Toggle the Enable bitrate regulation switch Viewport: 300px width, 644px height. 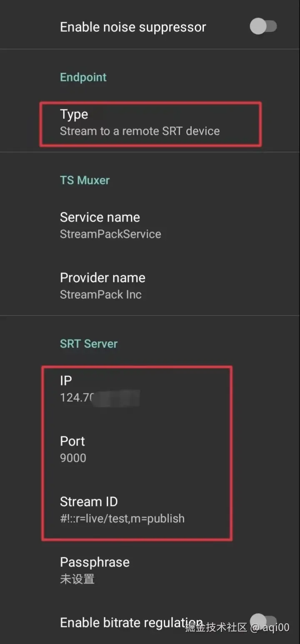(263, 621)
